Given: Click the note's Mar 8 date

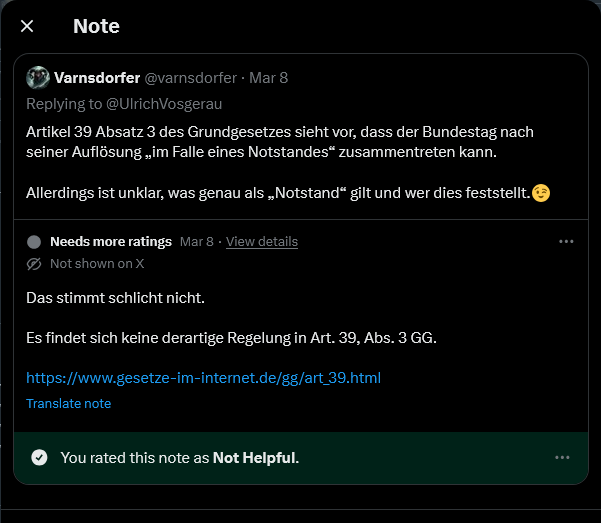Looking at the screenshot, I should (x=196, y=242).
